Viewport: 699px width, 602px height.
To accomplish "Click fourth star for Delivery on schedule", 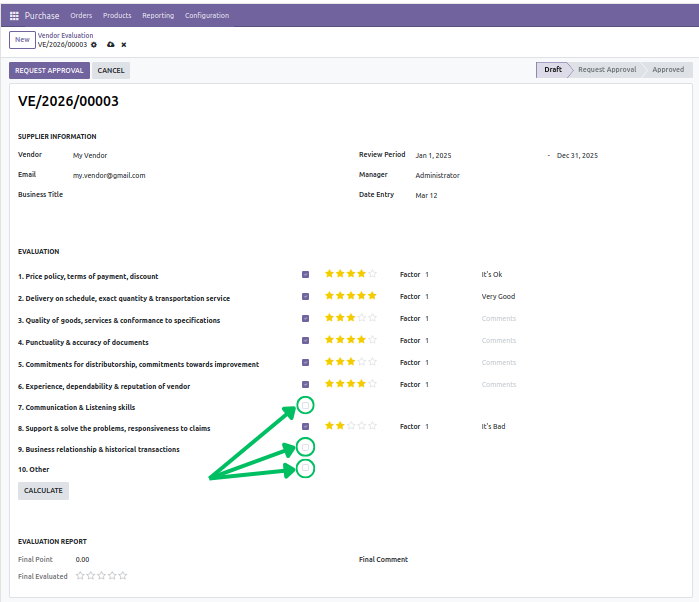I will (x=362, y=296).
